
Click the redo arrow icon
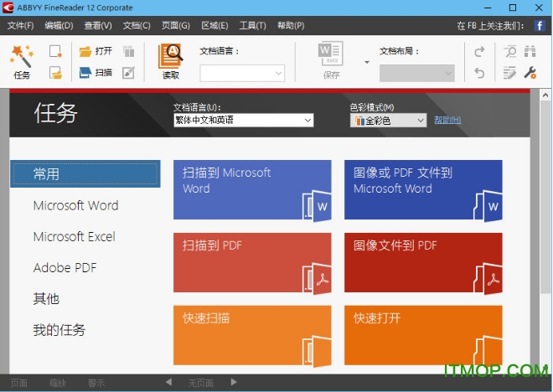(479, 52)
